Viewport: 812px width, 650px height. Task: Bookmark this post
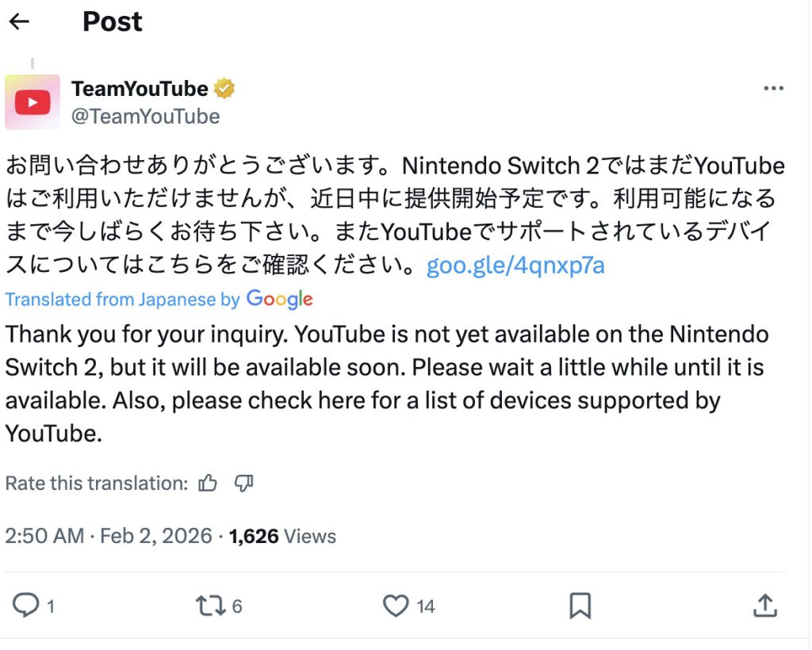pyautogui.click(x=580, y=606)
